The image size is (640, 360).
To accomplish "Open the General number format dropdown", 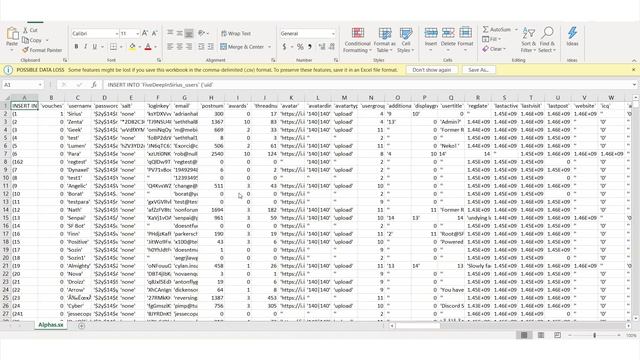I will pyautogui.click(x=333, y=33).
